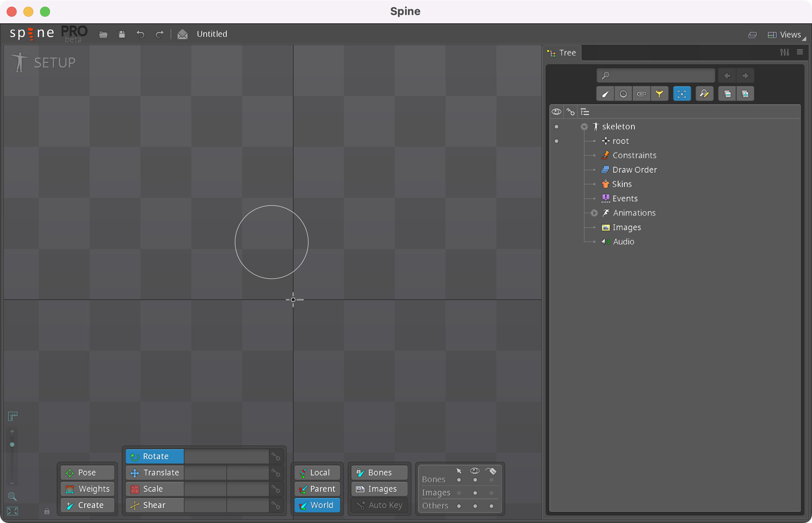
Task: Click the expand-all icon in the Tree toolbar
Action: 745,93
